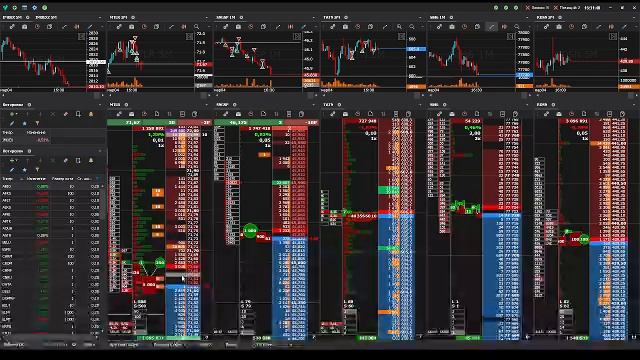Click the magnifier zoom icon in the second chart

196,27
